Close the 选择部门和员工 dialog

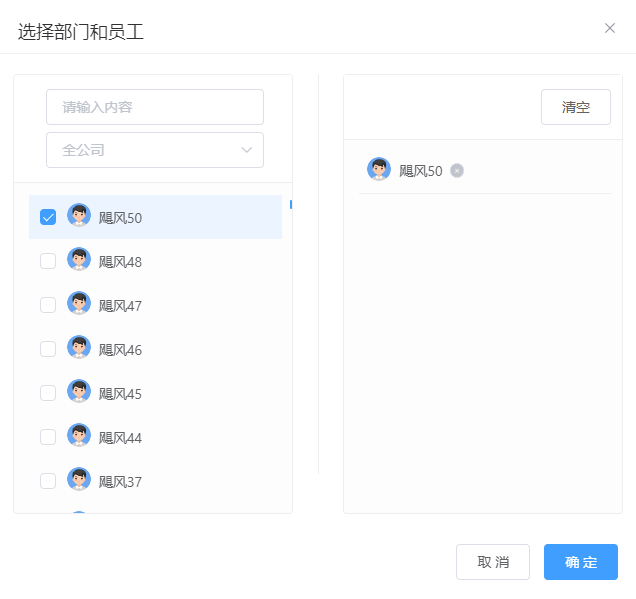610,28
